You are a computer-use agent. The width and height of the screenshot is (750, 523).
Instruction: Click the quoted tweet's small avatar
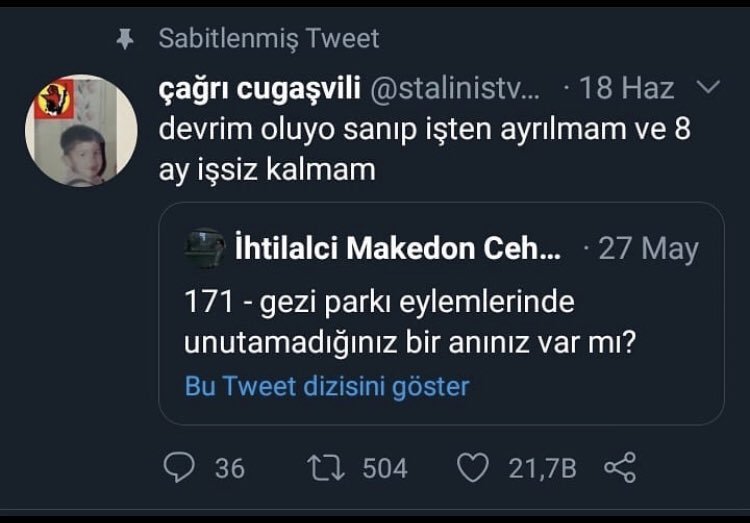pyautogui.click(x=205, y=248)
